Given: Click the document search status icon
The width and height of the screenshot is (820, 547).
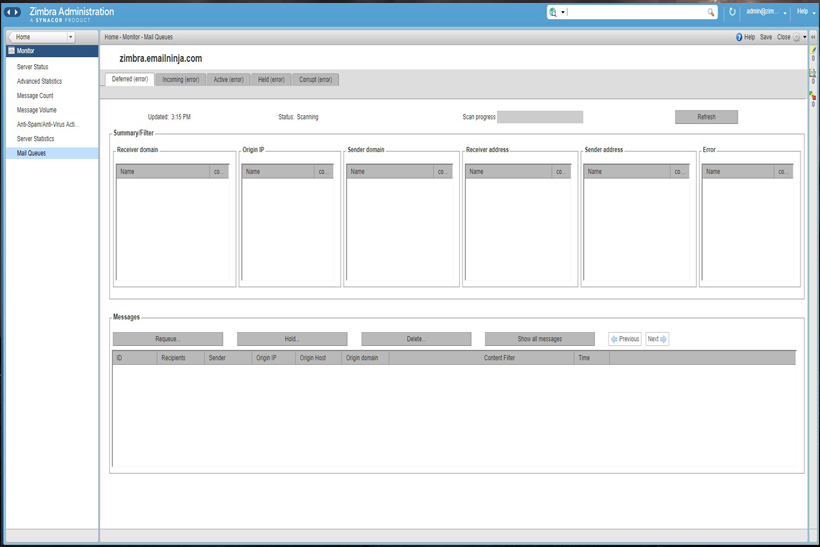Looking at the screenshot, I should pyautogui.click(x=813, y=73).
